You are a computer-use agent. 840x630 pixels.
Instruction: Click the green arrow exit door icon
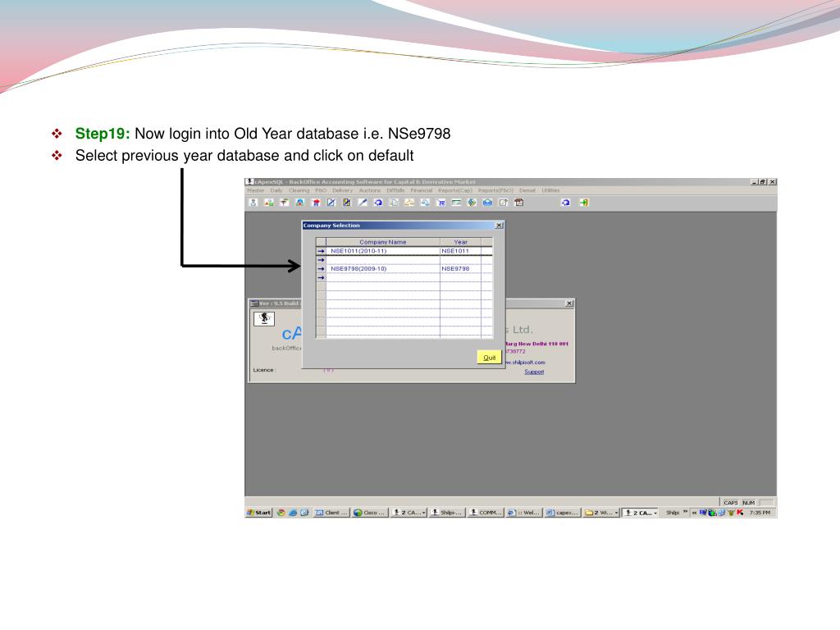pyautogui.click(x=584, y=203)
